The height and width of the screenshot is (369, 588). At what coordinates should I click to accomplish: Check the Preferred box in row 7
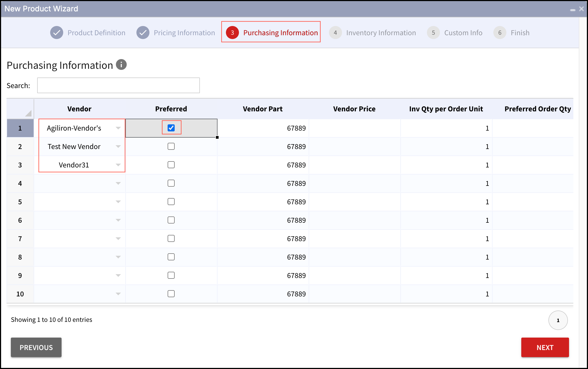(171, 238)
